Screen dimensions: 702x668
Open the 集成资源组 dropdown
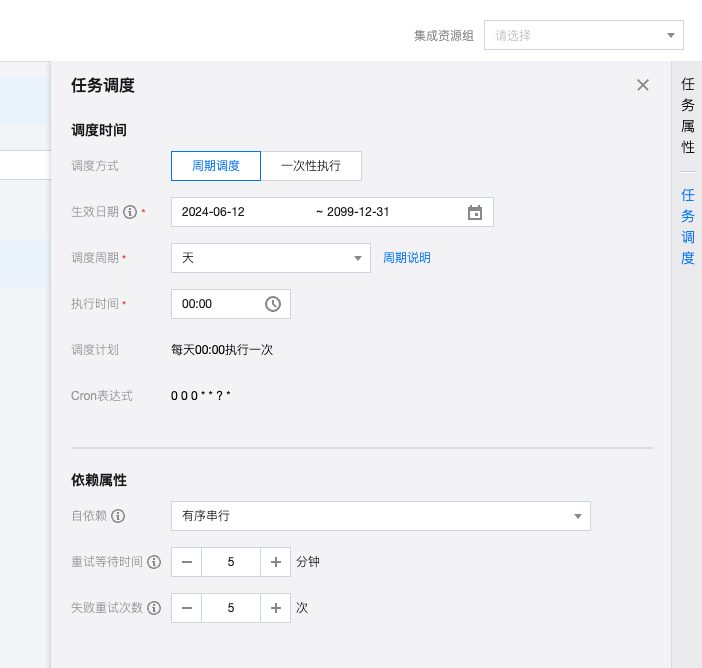tap(583, 35)
